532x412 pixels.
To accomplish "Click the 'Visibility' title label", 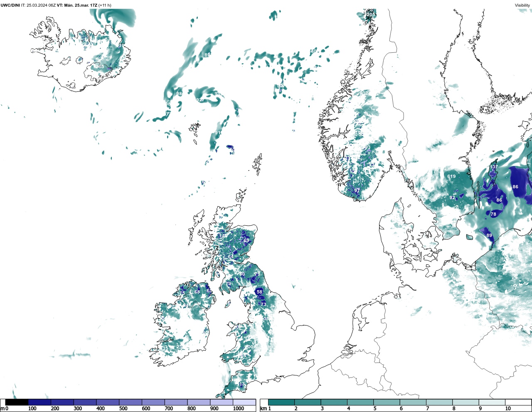I will point(522,5).
